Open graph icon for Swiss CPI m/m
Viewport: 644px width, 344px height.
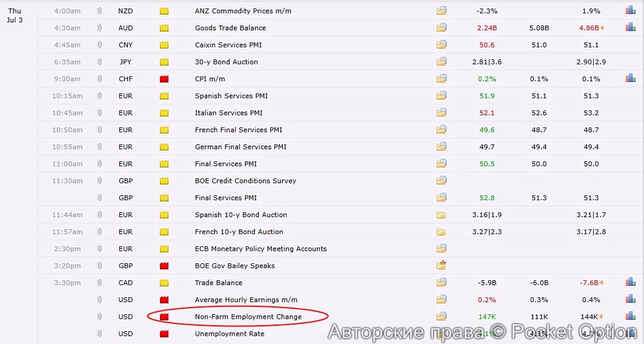(630, 79)
